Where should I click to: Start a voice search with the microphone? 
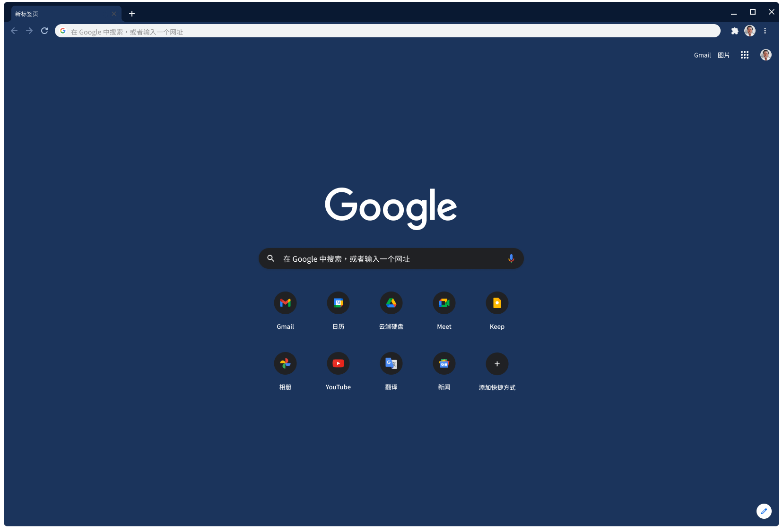[x=511, y=258]
